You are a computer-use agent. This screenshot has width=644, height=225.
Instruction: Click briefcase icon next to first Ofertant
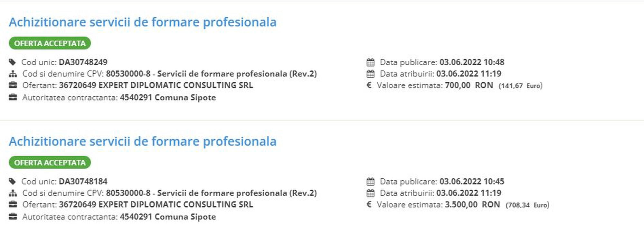point(13,85)
